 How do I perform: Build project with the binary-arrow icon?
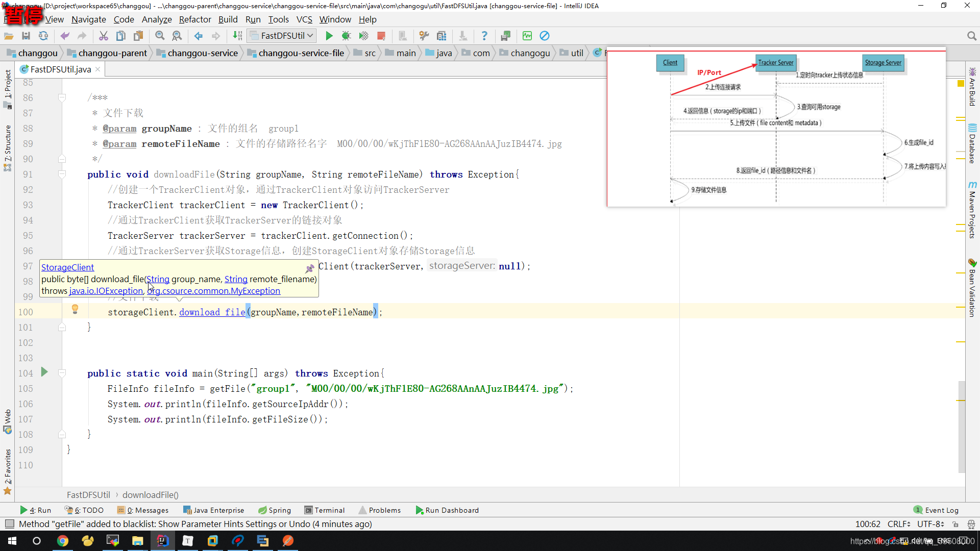coord(237,36)
